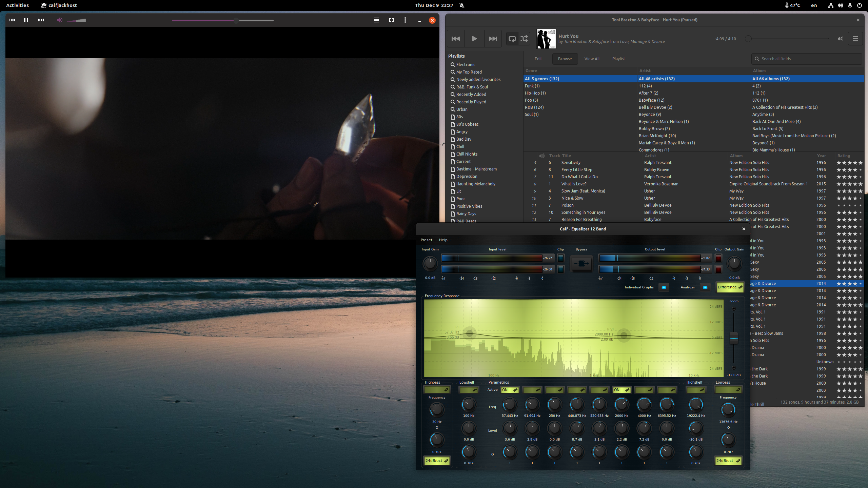The width and height of the screenshot is (868, 488).
Task: Toggle the Highshelf active switch
Action: (x=696, y=390)
